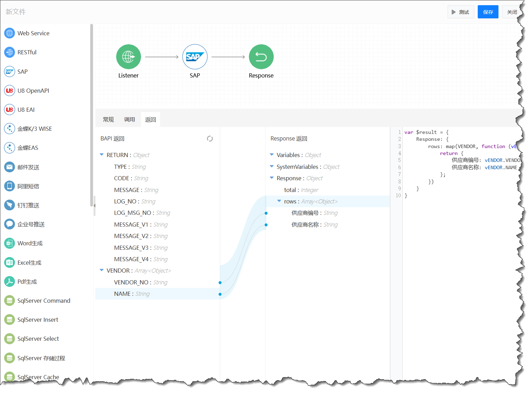Viewport: 532px width, 393px height.
Task: Choose the U8 OpenAPI component icon
Action: 10,91
